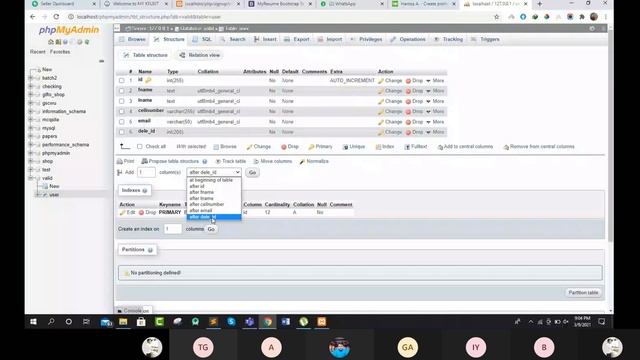Click Go button for Create an index
640x360 pixels.
pyautogui.click(x=211, y=229)
